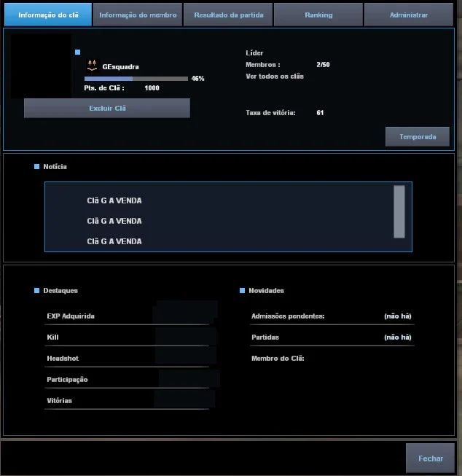Click the news box scrollbar

(399, 211)
